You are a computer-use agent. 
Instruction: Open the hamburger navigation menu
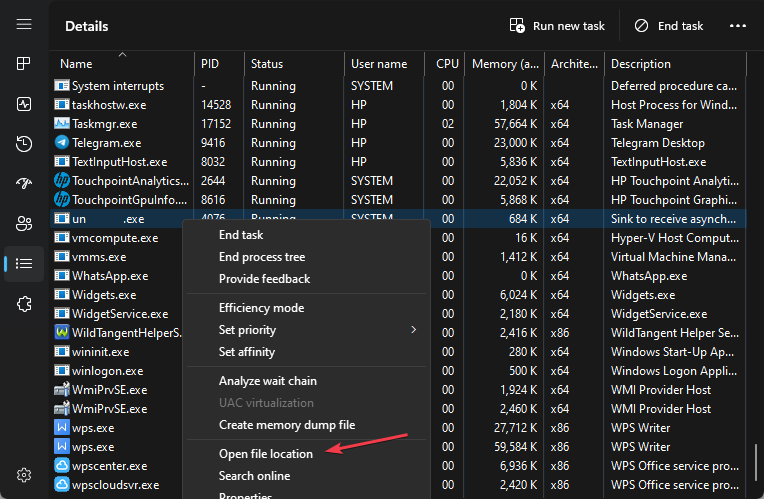pyautogui.click(x=24, y=24)
